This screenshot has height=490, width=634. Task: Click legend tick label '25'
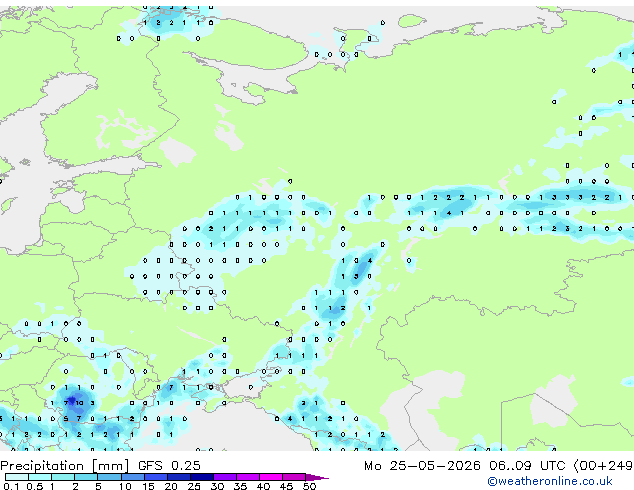pos(194,486)
